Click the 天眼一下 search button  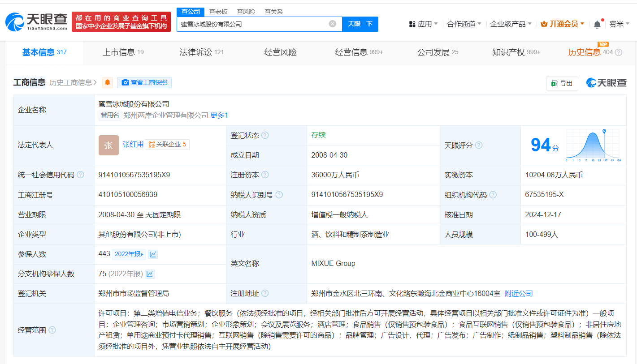(x=360, y=24)
